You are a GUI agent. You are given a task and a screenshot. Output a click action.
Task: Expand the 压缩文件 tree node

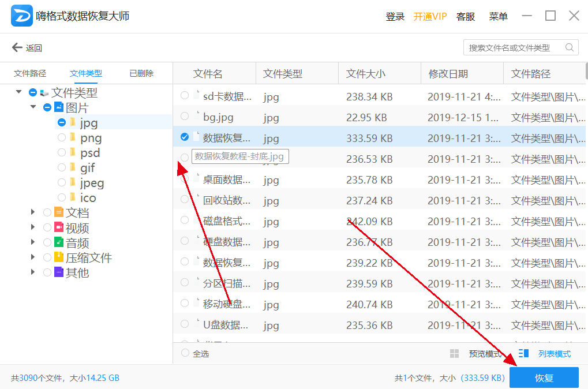[33, 257]
